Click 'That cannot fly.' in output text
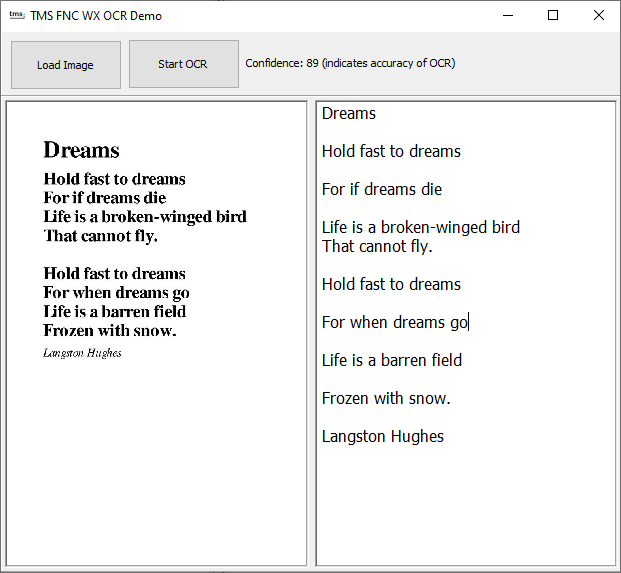 click(x=377, y=246)
